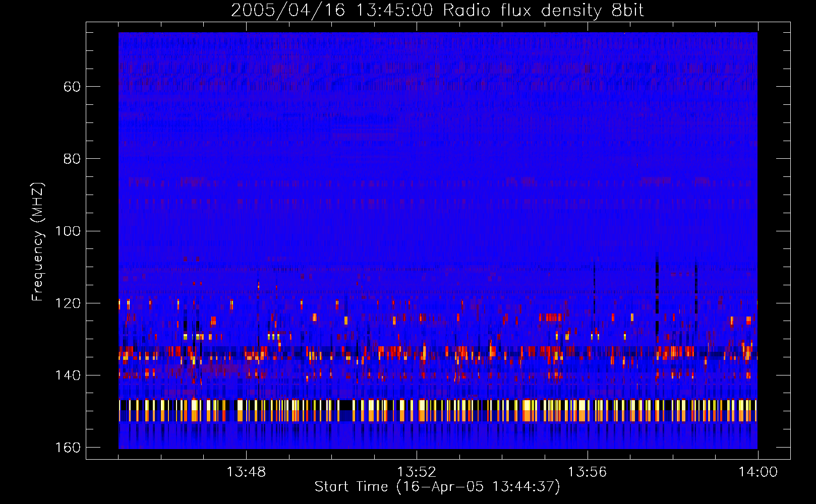Click the time tick label '13:48'
816x504 pixels.
point(246,472)
